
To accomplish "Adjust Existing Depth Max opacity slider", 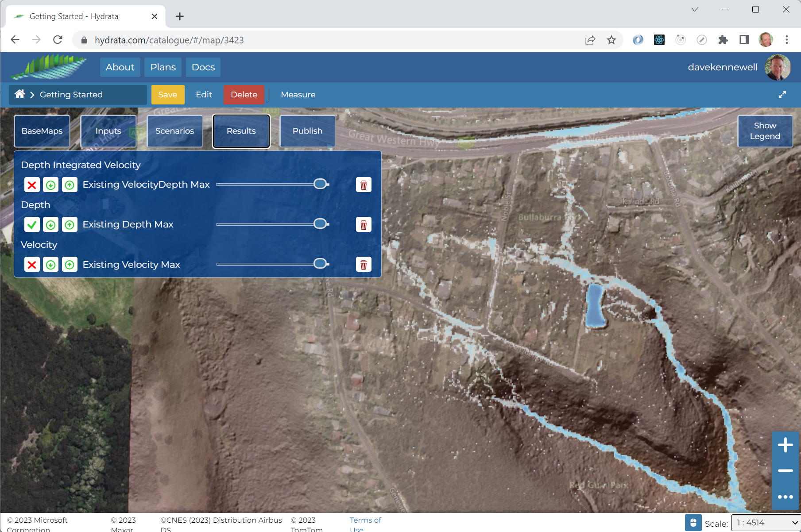I will click(320, 224).
